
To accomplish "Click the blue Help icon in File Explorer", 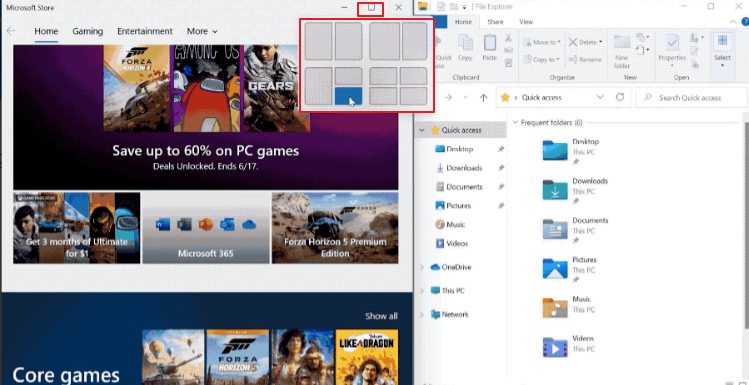I will 745,22.
